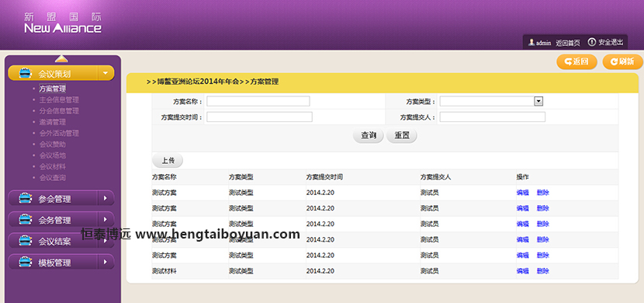This screenshot has width=644, height=303.
Task: Expand the 会务管理 menu arrow
Action: tap(106, 220)
